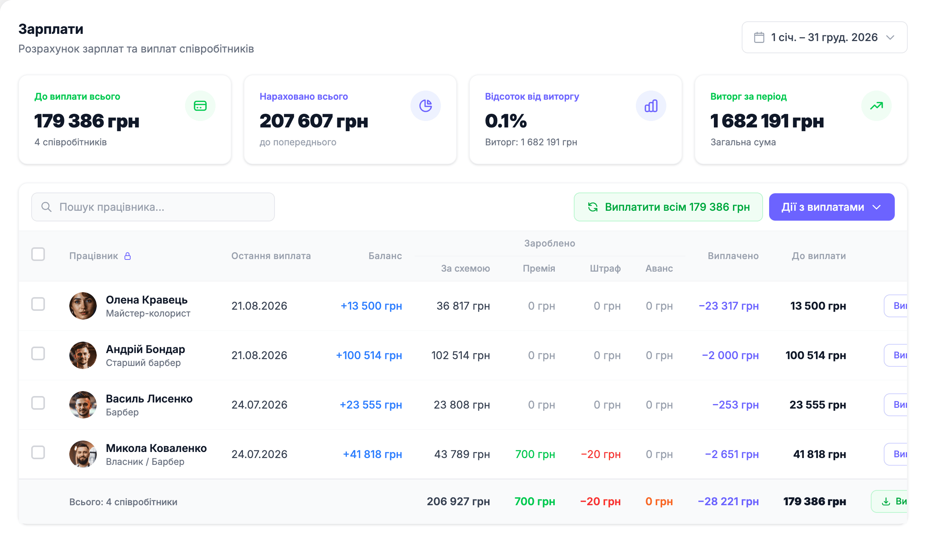Click the pay button in Микола Коваленко row
Screen dimensions: 926x560
point(896,454)
